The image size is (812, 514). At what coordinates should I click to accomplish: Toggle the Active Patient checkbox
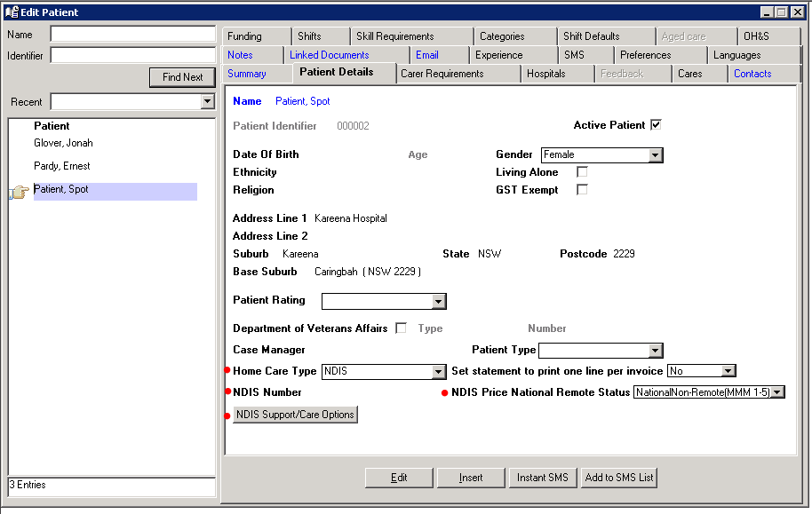pyautogui.click(x=657, y=125)
